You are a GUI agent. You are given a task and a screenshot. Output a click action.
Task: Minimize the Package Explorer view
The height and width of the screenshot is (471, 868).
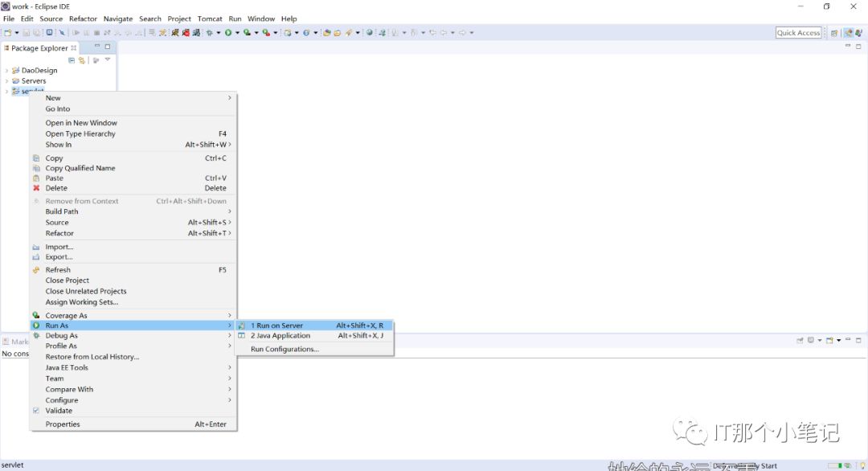coord(97,47)
